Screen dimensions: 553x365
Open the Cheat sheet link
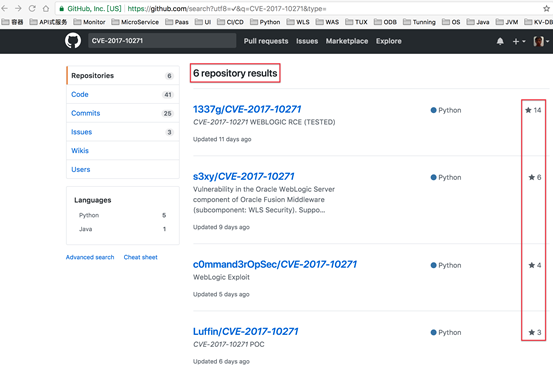point(140,257)
